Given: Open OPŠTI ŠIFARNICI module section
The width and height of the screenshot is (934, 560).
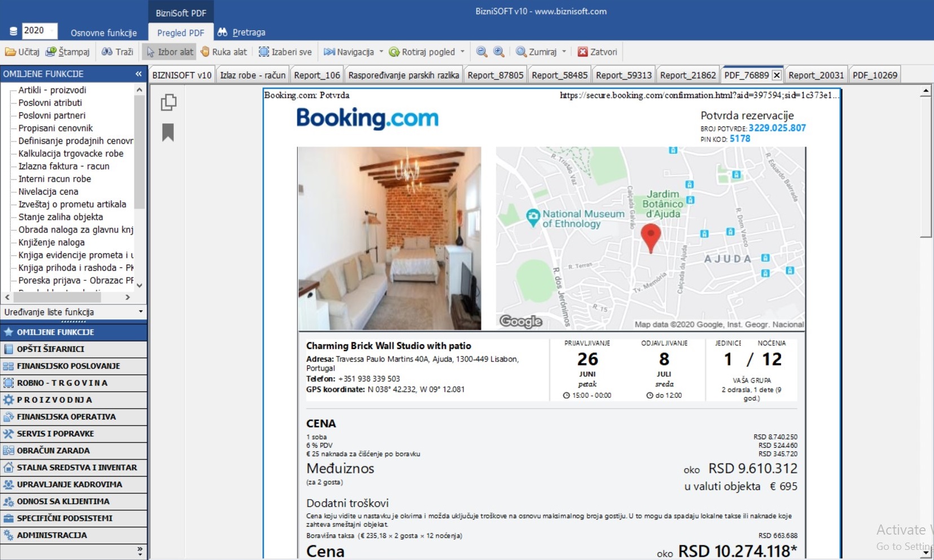Looking at the screenshot, I should point(73,349).
